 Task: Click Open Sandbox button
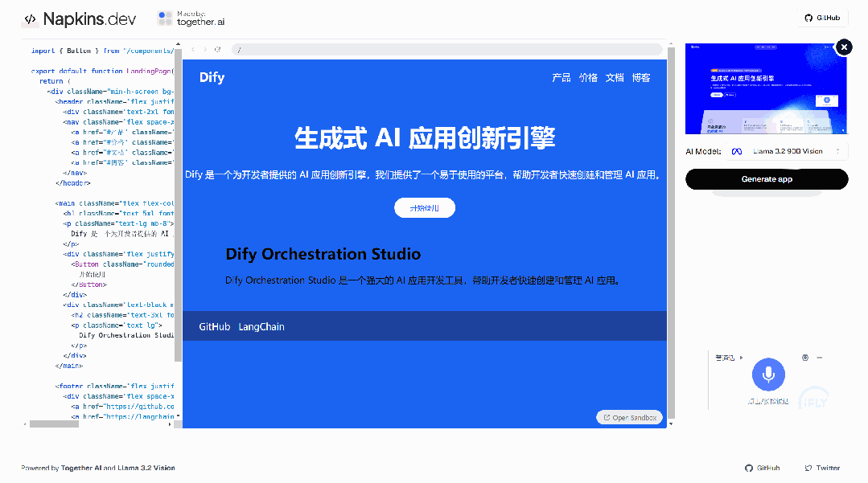[x=629, y=417]
